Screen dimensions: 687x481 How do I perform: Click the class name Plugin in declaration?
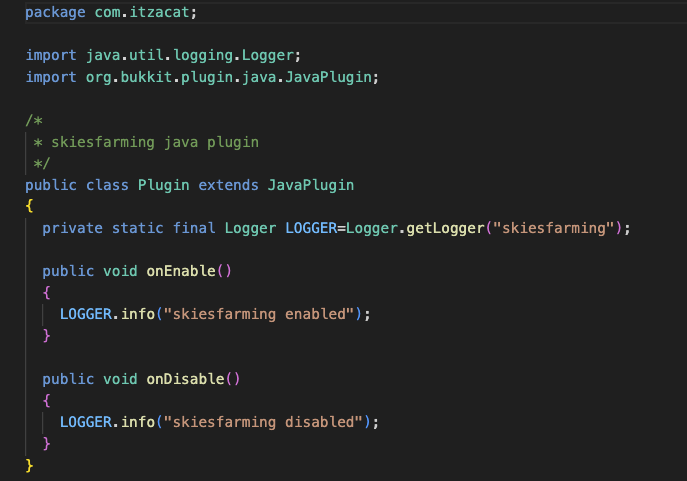click(x=163, y=185)
